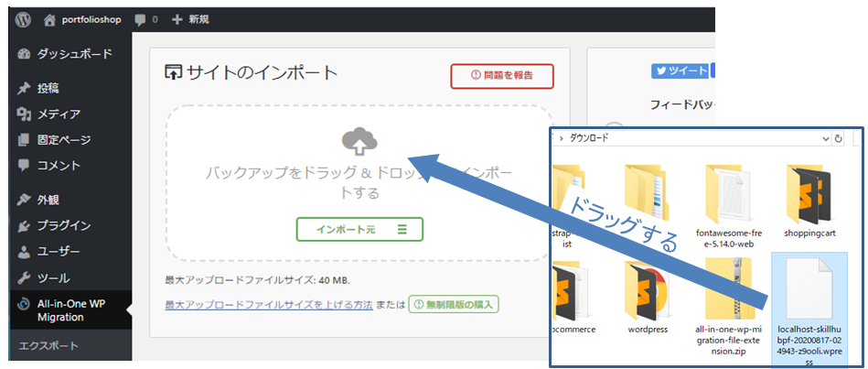Select the wordpress folder
Viewport: 868px width, 369px height.
tap(648, 296)
